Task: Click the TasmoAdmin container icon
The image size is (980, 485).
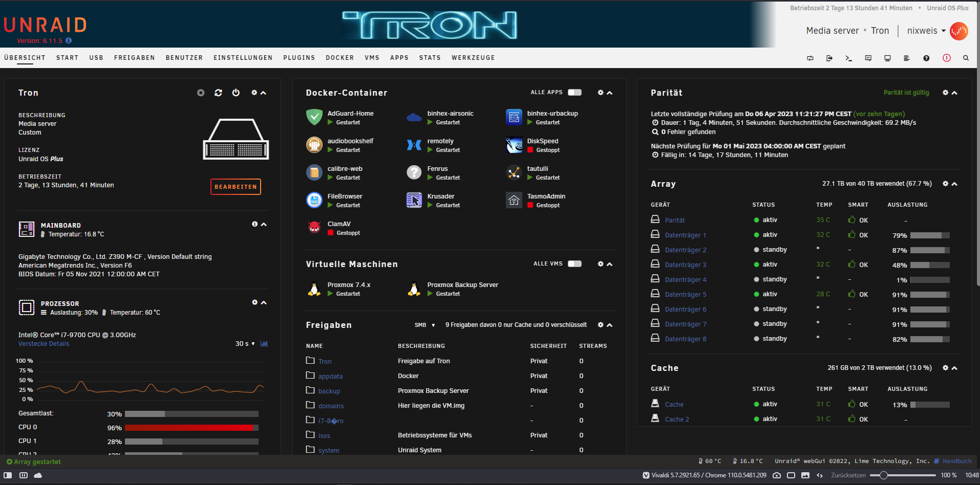Action: point(514,200)
